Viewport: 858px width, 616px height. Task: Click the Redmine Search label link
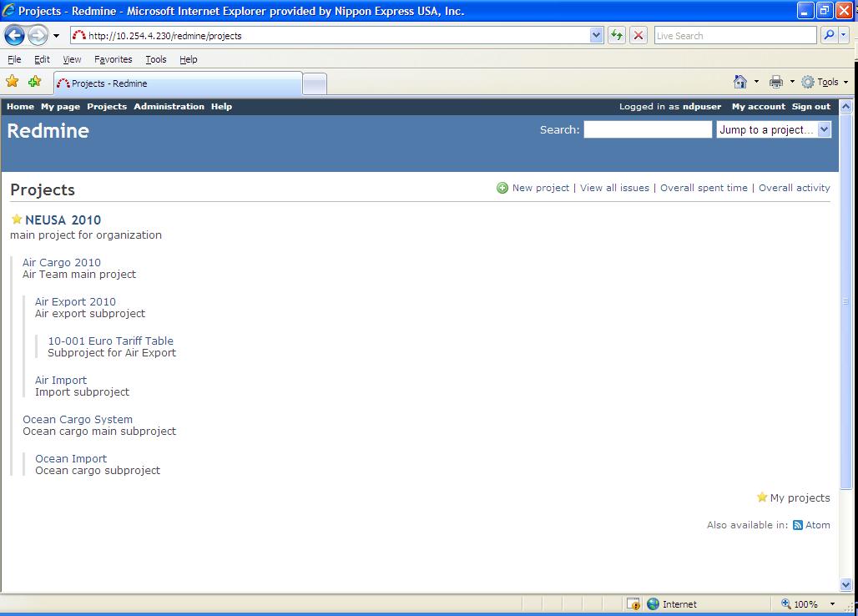click(x=559, y=129)
